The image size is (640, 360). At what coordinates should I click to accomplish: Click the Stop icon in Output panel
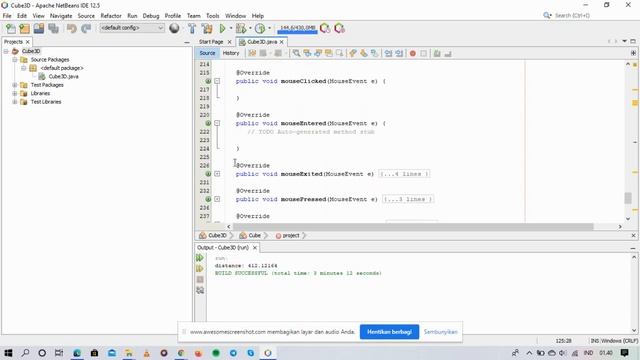point(200,280)
